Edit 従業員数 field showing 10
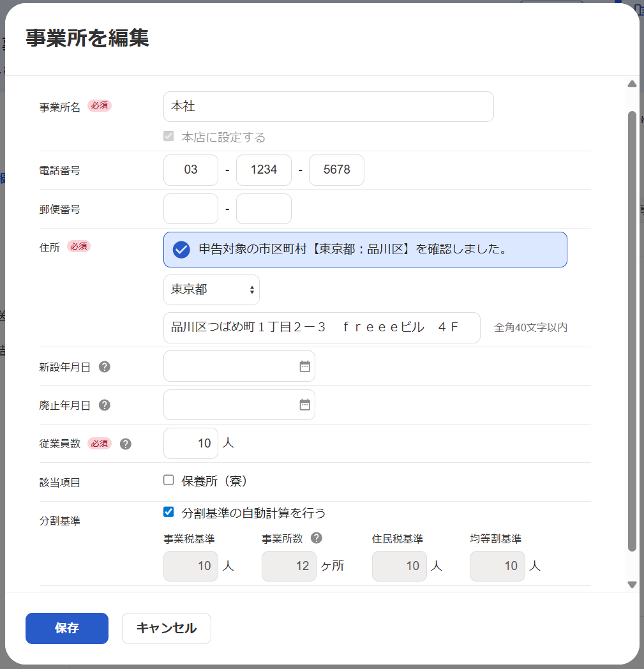This screenshot has height=669, width=644. [x=191, y=443]
